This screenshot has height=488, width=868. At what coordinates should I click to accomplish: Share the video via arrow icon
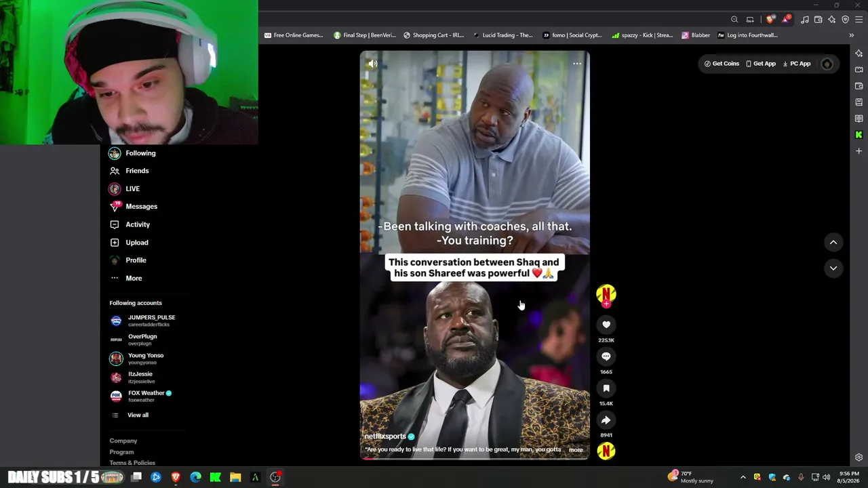click(606, 420)
